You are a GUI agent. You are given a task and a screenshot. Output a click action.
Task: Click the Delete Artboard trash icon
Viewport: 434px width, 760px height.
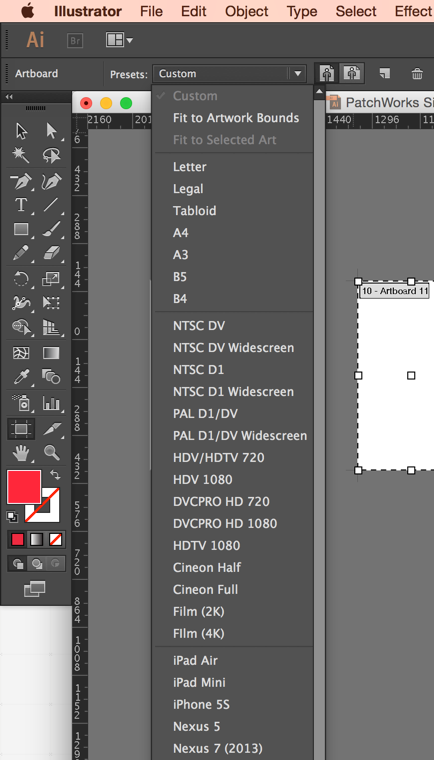(417, 74)
